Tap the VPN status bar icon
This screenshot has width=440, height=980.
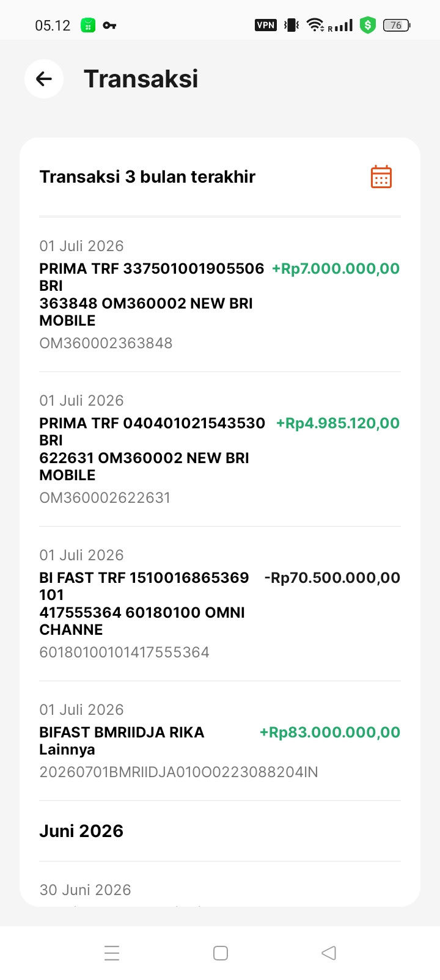click(266, 25)
